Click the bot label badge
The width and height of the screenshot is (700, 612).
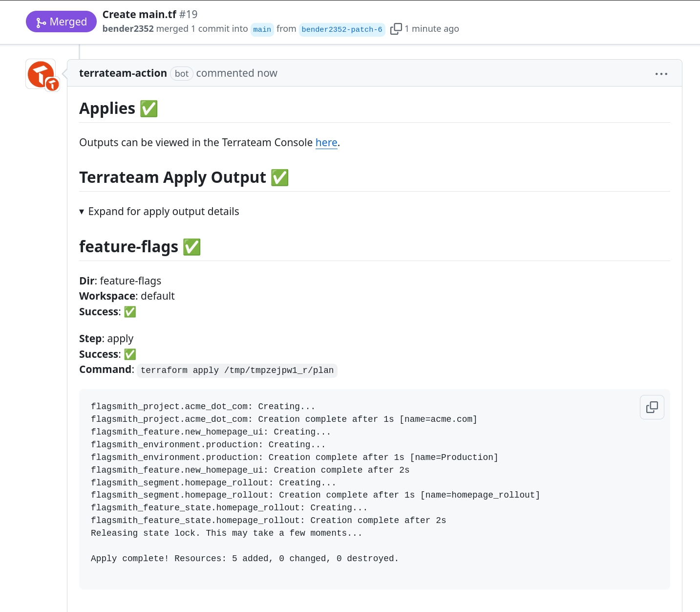click(x=182, y=73)
